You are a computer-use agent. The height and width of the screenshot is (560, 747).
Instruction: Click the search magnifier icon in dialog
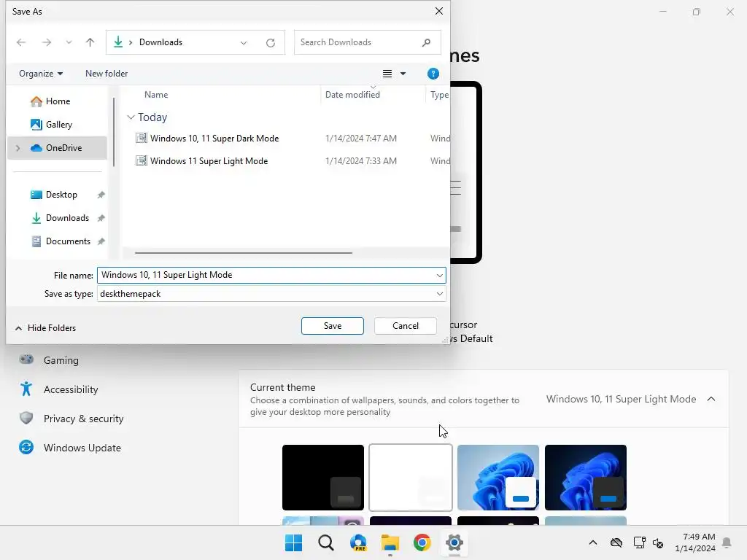[x=426, y=42]
